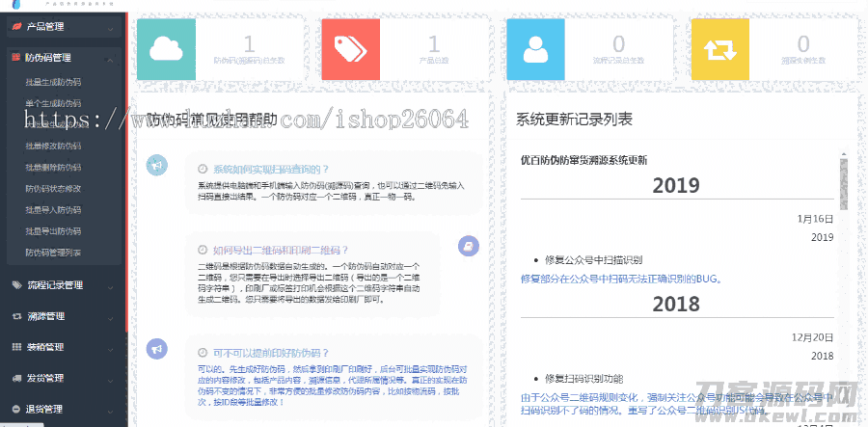Click the update log scrollbar up arrow
This screenshot has height=427, width=868.
(844, 154)
